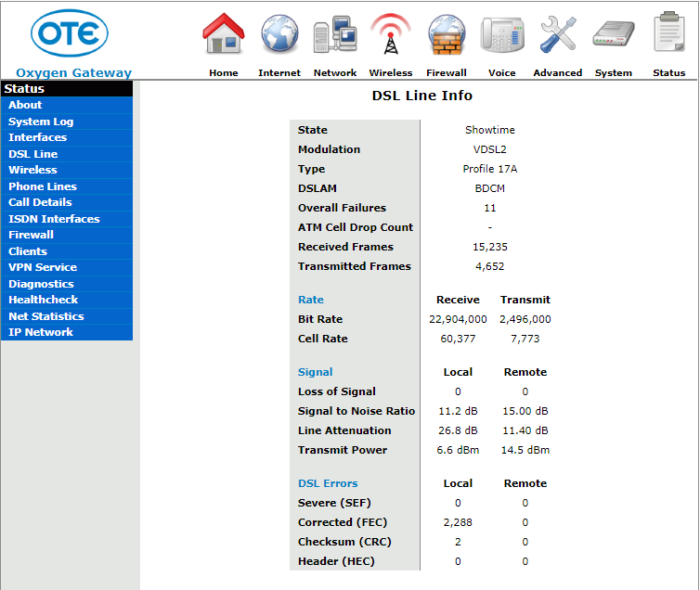The width and height of the screenshot is (700, 590).
Task: Open Phone Lines in the sidebar
Action: (67, 186)
